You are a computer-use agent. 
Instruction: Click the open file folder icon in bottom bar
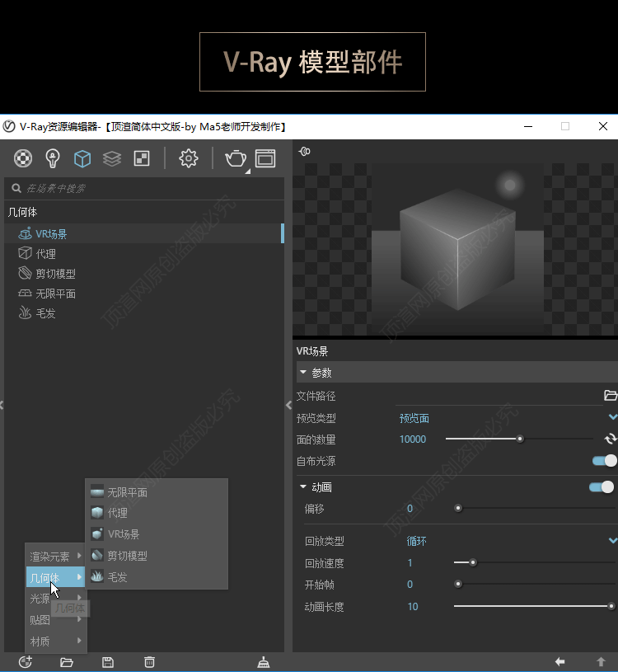pos(67,662)
